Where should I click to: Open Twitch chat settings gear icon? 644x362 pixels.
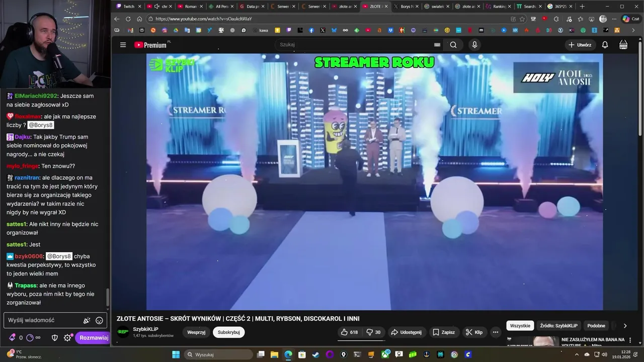click(67, 338)
